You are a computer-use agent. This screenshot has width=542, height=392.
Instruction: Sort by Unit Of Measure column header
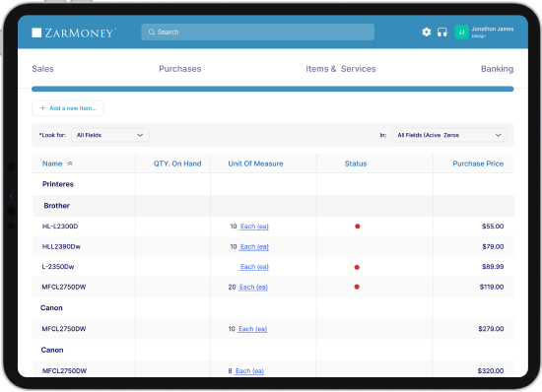[x=255, y=163]
